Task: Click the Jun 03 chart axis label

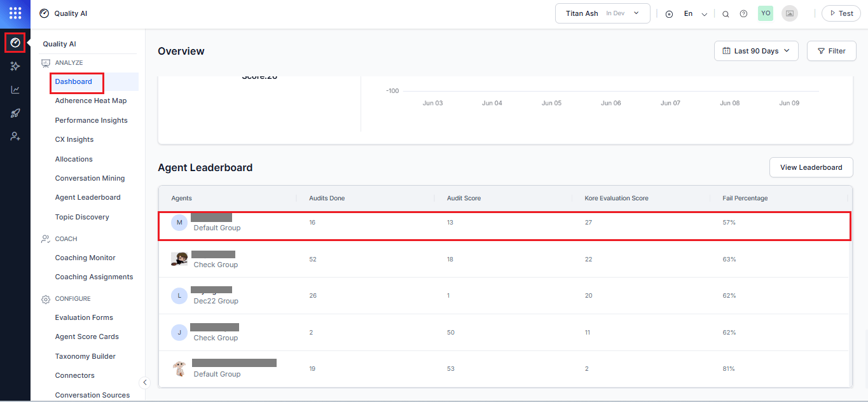Action: point(433,103)
